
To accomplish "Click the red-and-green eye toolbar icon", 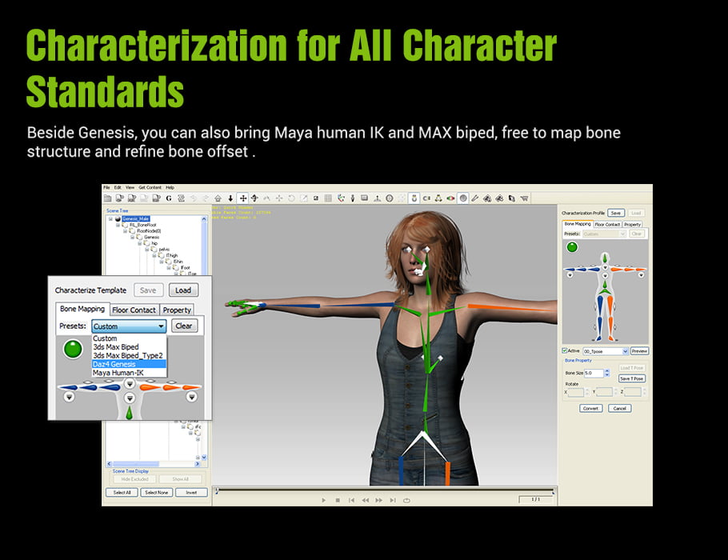I will 450,198.
